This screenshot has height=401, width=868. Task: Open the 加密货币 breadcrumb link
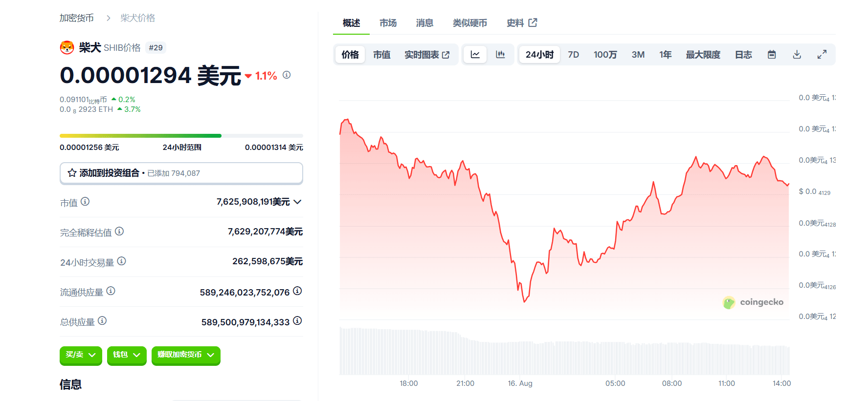pos(77,18)
